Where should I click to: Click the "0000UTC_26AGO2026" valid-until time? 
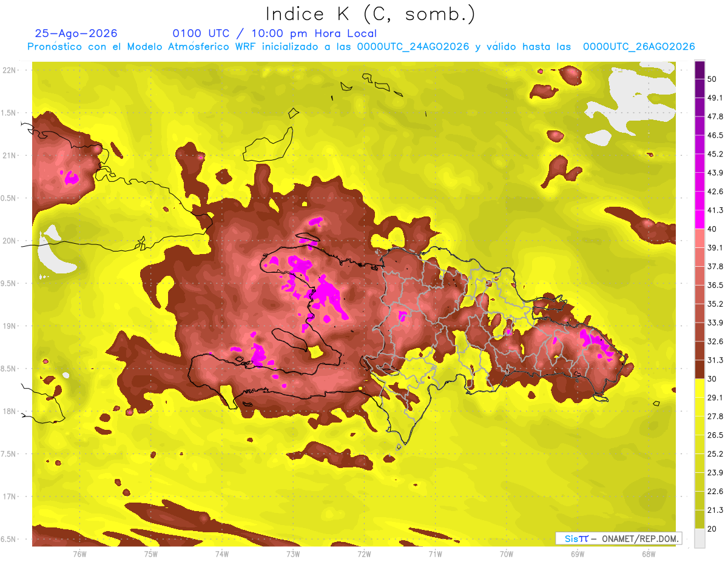coord(639,47)
